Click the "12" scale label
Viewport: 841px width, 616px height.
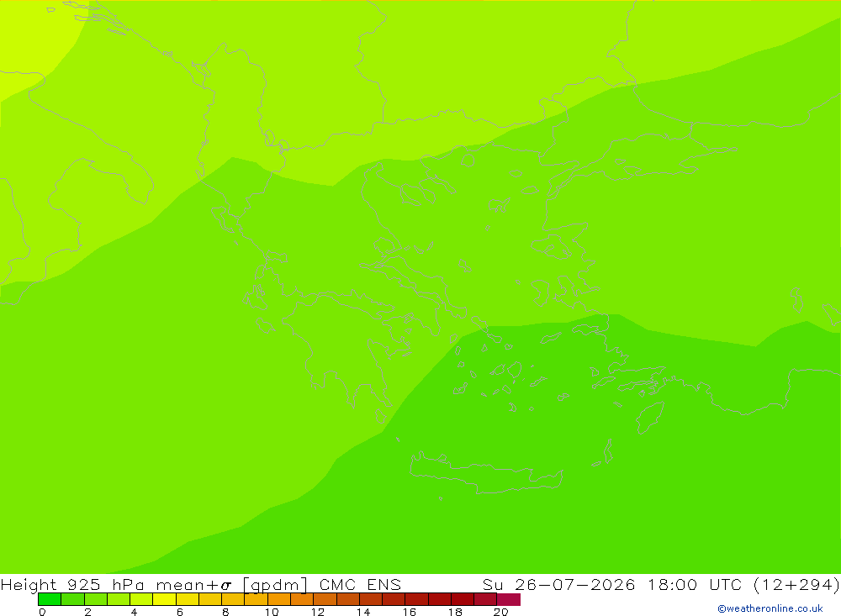point(318,612)
